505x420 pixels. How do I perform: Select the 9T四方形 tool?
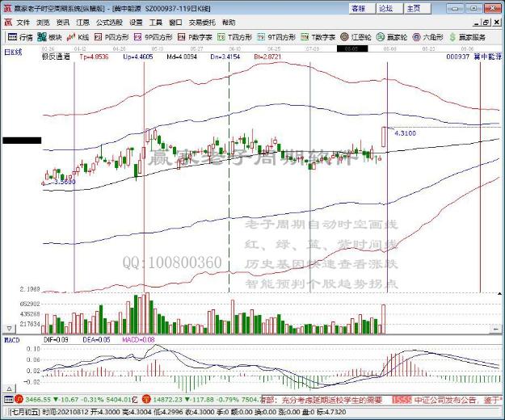(x=276, y=37)
